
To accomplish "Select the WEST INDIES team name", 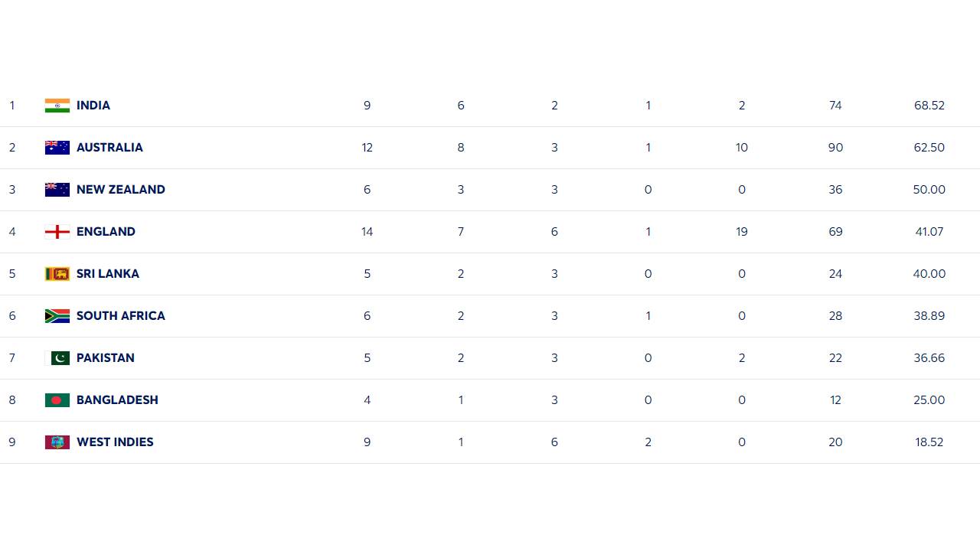I will (x=115, y=442).
